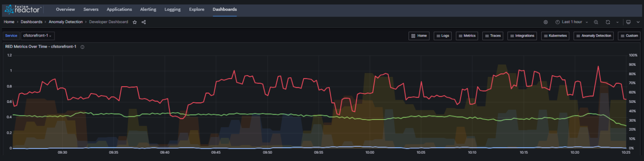The width and height of the screenshot is (644, 161).
Task: Share the Developer Dashboard
Action: (x=144, y=22)
